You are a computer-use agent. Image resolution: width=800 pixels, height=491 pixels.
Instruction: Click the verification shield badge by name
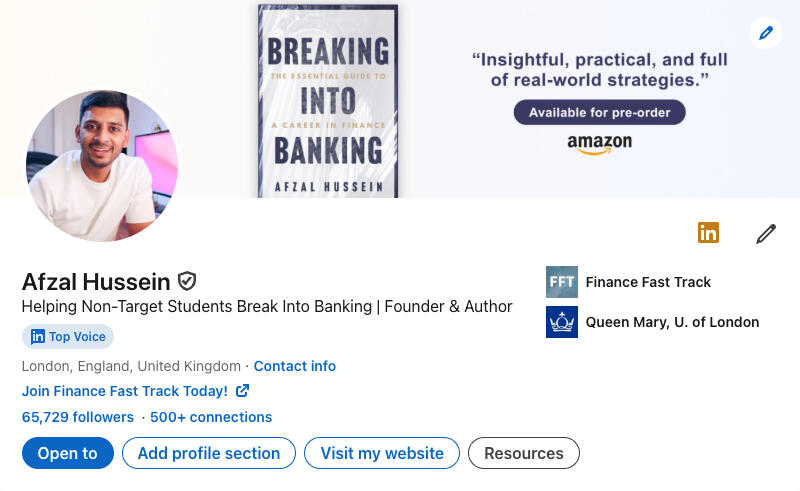tap(187, 281)
